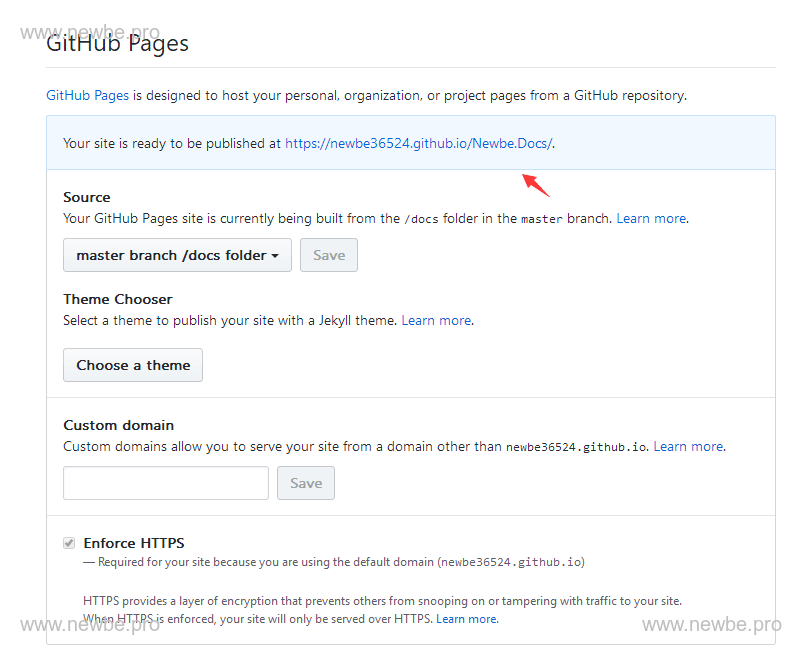Click Learn more in the Source section

[651, 218]
